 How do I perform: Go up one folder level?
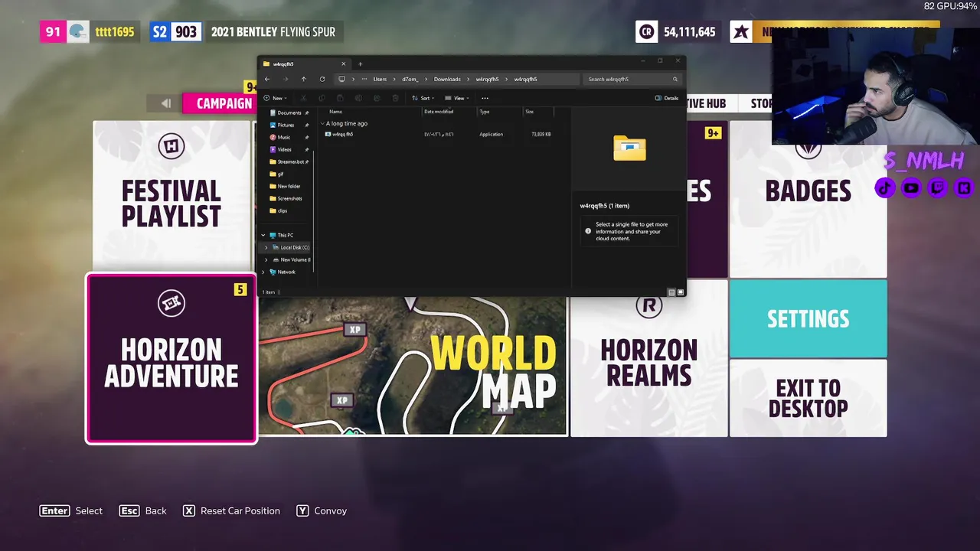coord(303,79)
